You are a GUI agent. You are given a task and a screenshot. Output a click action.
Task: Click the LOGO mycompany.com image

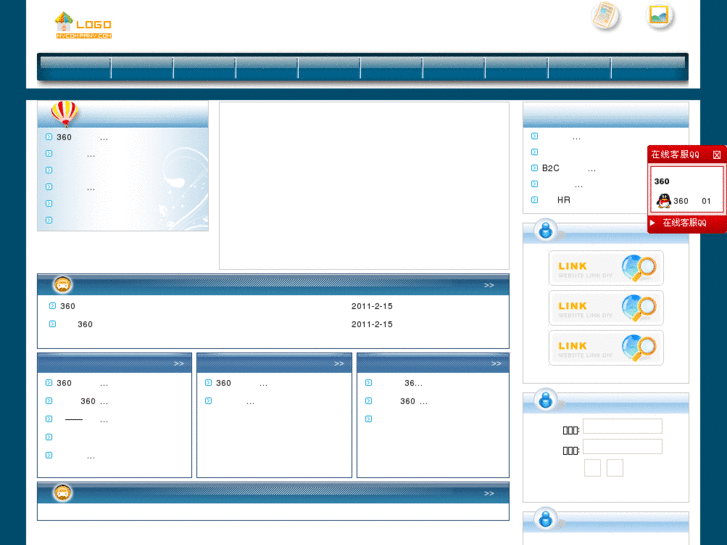(x=83, y=25)
